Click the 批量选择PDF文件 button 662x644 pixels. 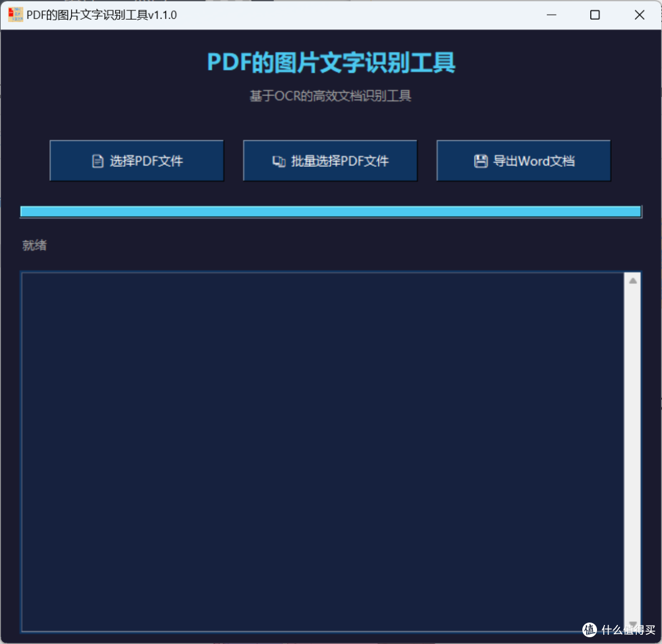pos(330,161)
